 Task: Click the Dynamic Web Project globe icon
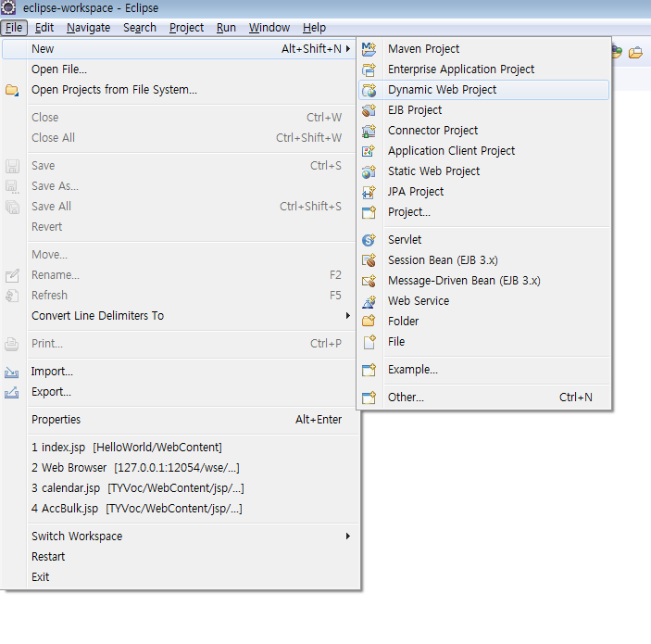click(x=369, y=90)
